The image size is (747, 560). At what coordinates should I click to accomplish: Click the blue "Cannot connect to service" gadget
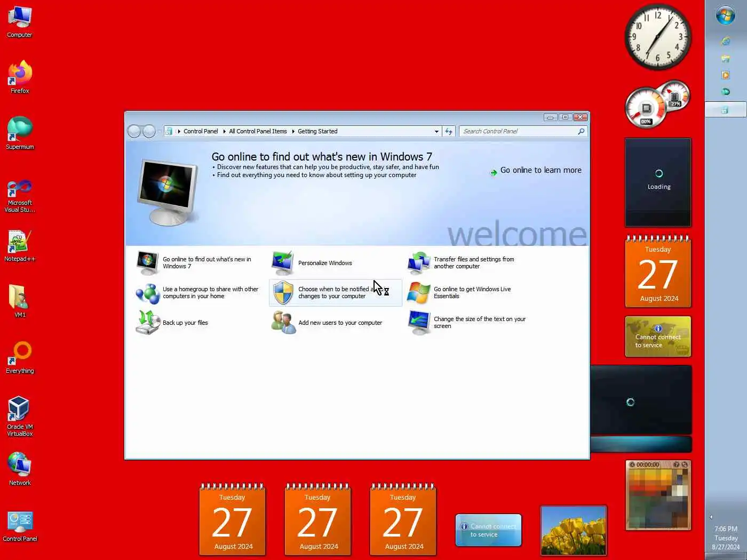[488, 530]
